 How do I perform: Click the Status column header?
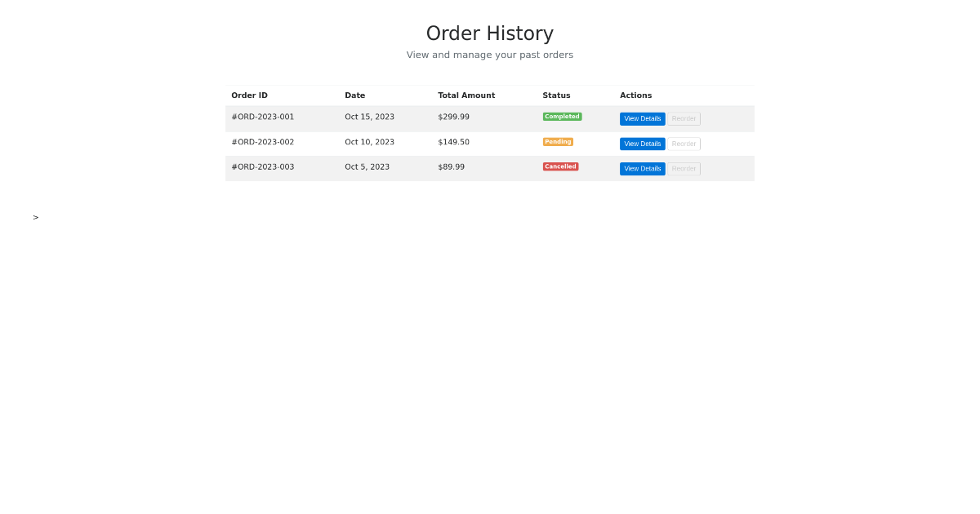(x=556, y=95)
